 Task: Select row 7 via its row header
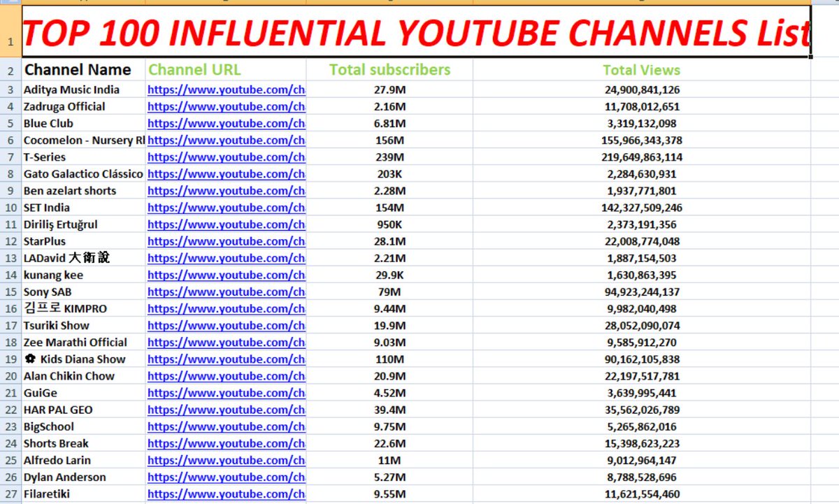pos(10,157)
